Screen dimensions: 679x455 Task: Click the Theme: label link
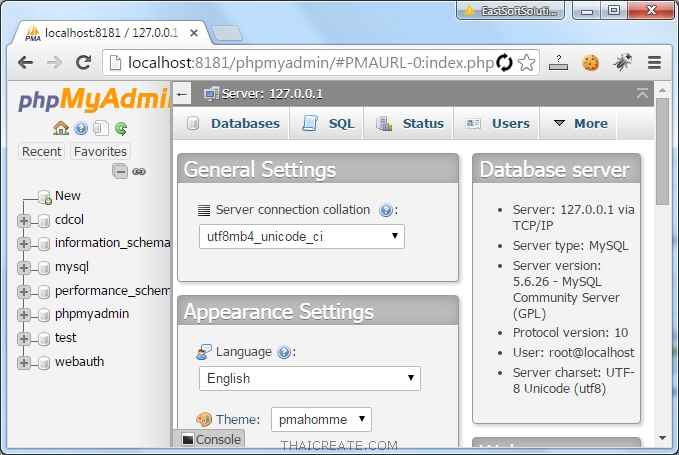pyautogui.click(x=238, y=420)
